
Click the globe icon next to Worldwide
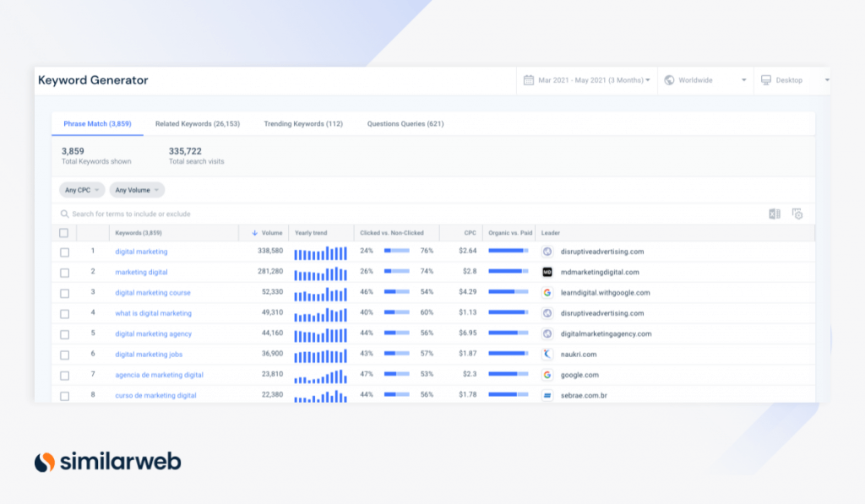click(669, 80)
